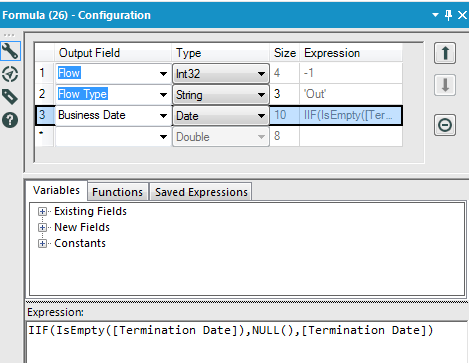
Task: Move expression down with down arrow button
Action: click(445, 85)
